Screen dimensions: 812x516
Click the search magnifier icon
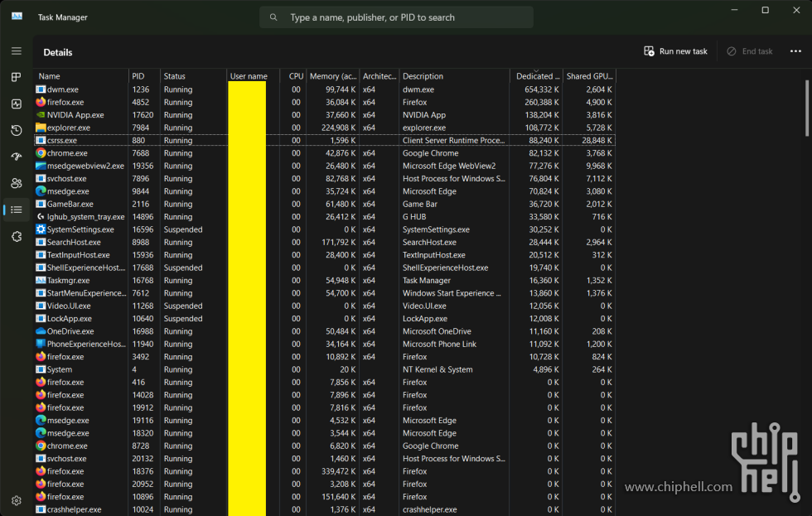(273, 17)
